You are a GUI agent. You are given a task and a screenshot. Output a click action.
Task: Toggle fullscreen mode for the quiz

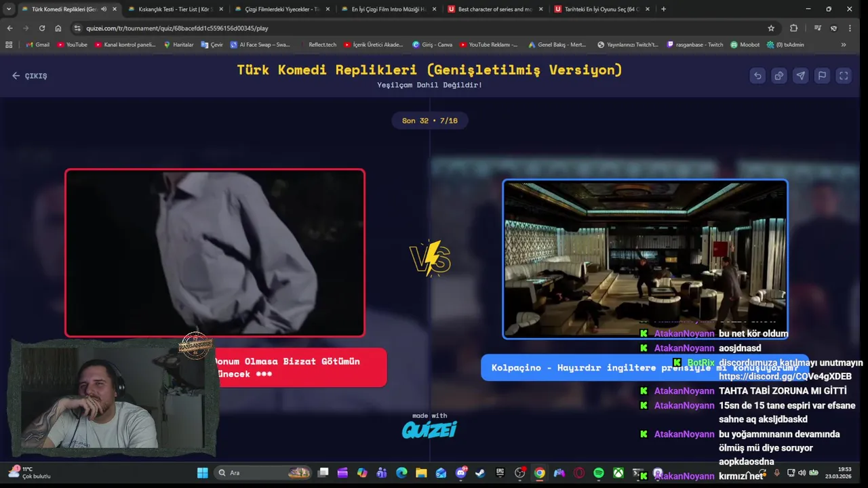[844, 76]
